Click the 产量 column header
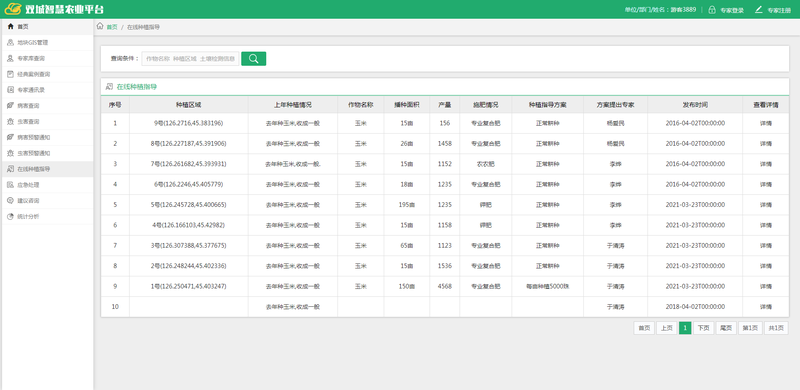The image size is (800, 390). coord(444,105)
